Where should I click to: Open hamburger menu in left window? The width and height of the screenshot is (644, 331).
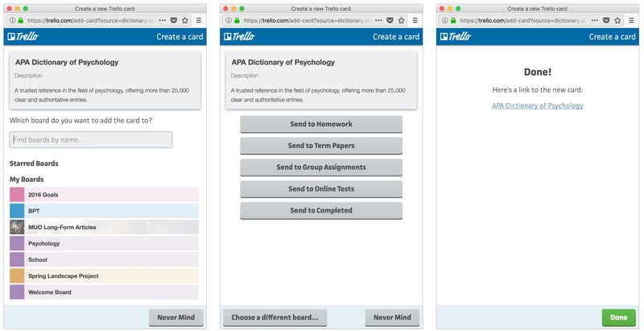coord(199,20)
